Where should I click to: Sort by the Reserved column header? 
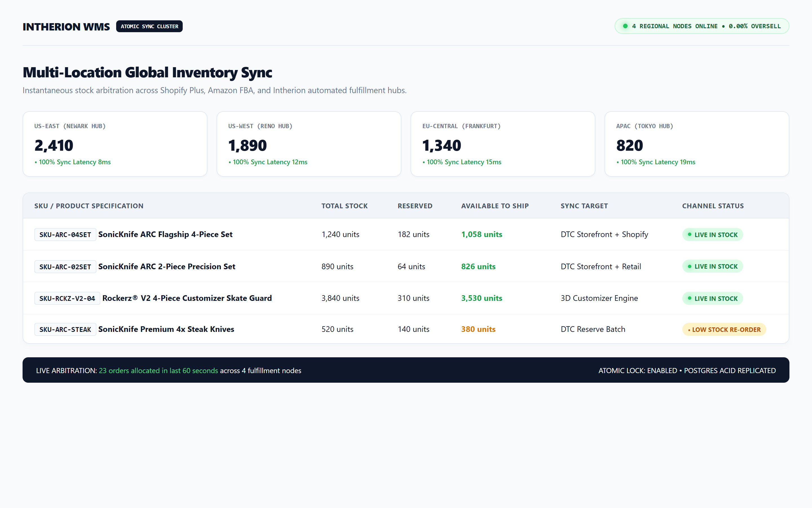(415, 206)
